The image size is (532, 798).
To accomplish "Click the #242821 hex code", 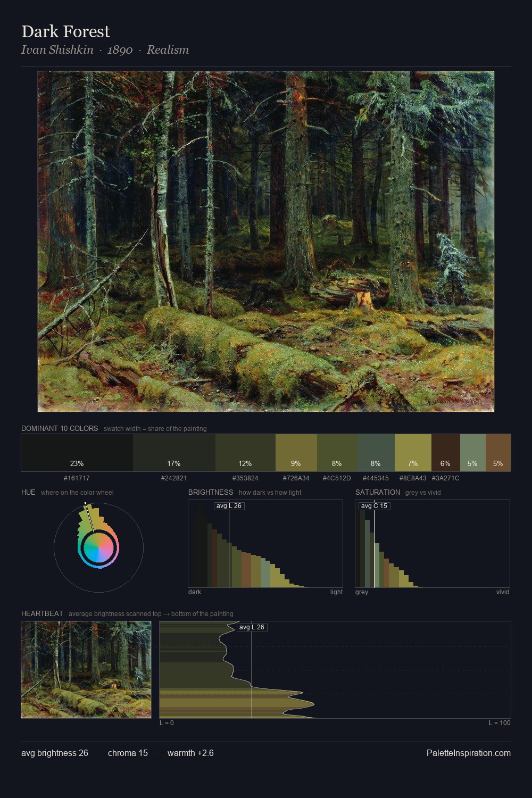I will (x=174, y=478).
